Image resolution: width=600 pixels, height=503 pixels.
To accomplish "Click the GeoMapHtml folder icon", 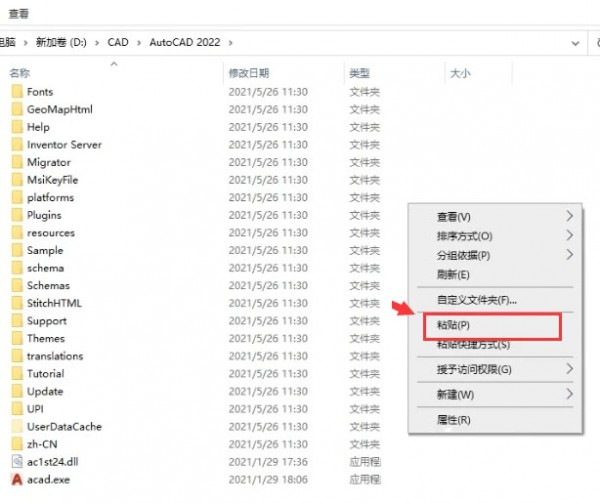I will [x=17, y=109].
